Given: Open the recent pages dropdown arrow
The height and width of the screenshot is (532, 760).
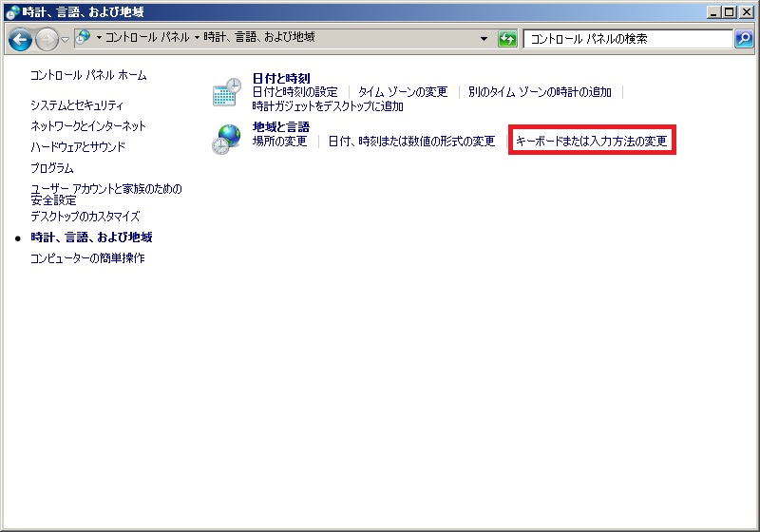Looking at the screenshot, I should tap(66, 39).
